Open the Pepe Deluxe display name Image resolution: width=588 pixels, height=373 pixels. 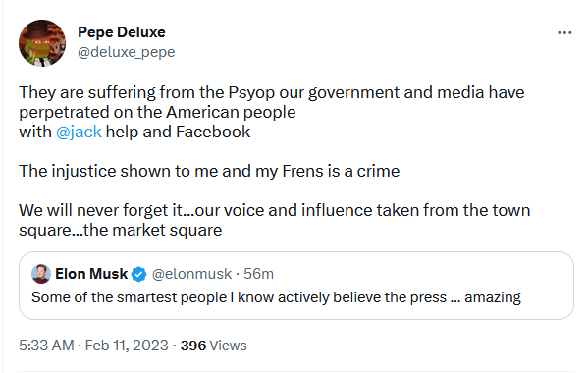tap(122, 32)
